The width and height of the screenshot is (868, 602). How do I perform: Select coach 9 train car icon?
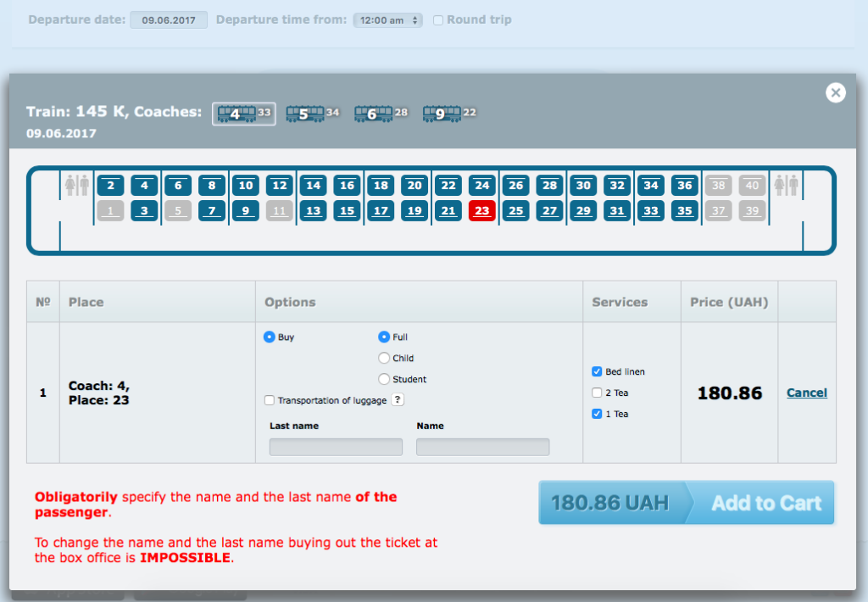[x=442, y=114]
